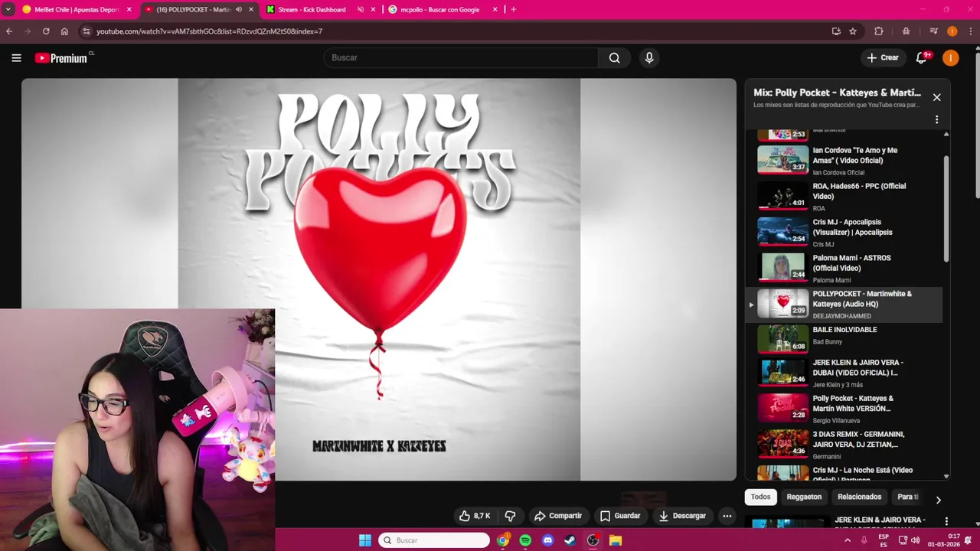Screen dimensions: 980x551
Task: Mute the POLLYPOCKET tab audio icon
Action: click(x=239, y=9)
